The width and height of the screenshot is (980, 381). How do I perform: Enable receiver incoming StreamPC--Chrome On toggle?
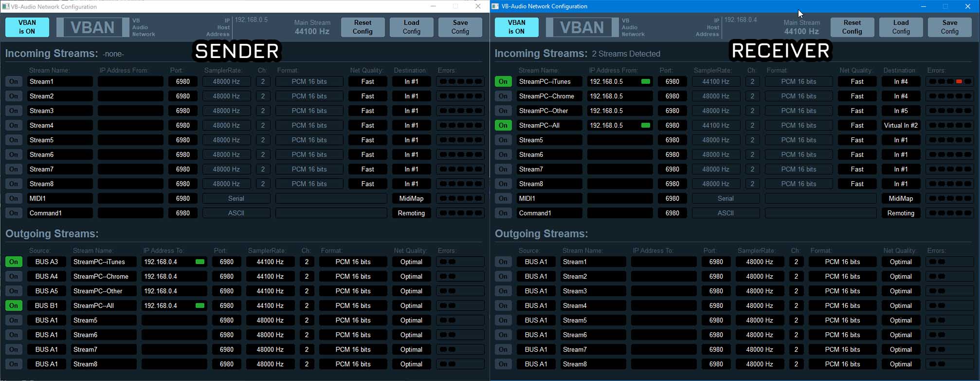pos(503,96)
